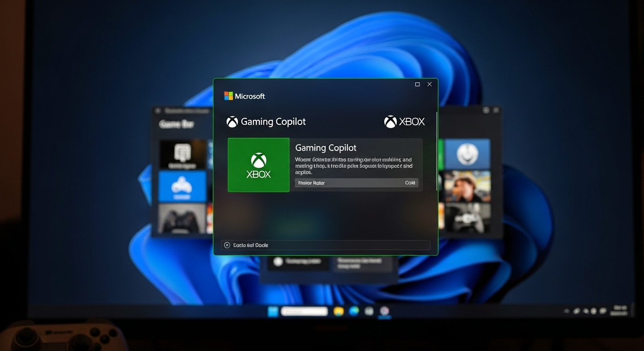Screen dimensions: 644x351
Task: Click the "Cold" button in the Gaming Copilot card
Action: [410, 183]
